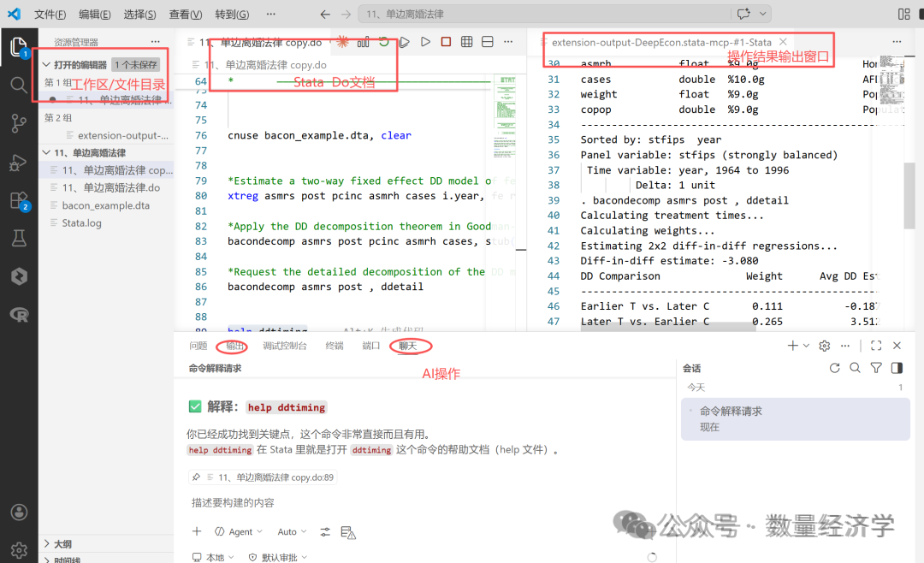
Task: Click the file warning icon beside tools in chat
Action: (348, 532)
